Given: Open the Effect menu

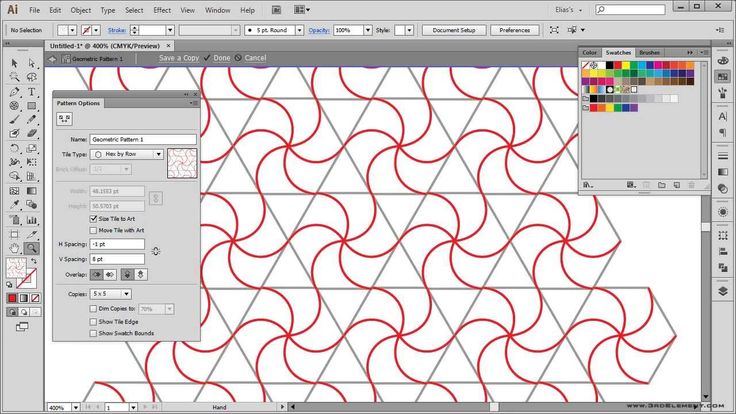Looking at the screenshot, I should coord(162,10).
